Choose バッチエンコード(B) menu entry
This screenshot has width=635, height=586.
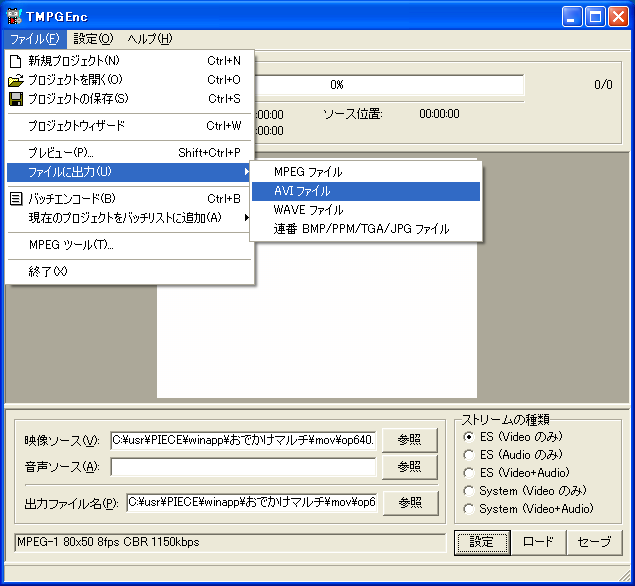[130, 199]
